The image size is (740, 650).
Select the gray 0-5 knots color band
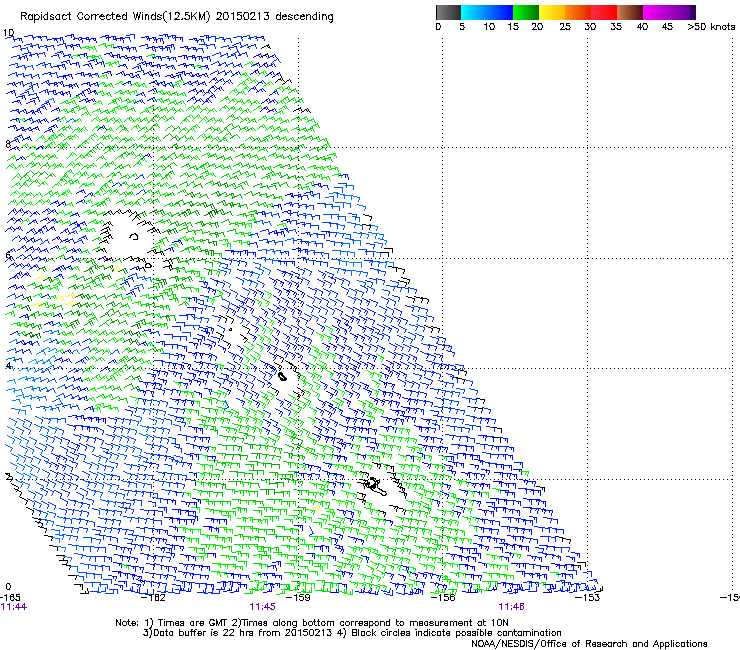click(448, 12)
